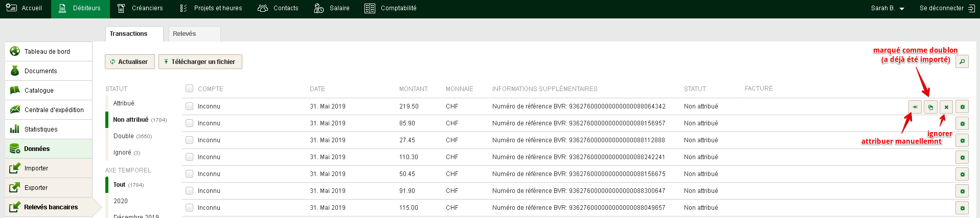This screenshot has height=218, width=980.
Task: Check the box for the 219.50 transaction
Action: click(190, 106)
